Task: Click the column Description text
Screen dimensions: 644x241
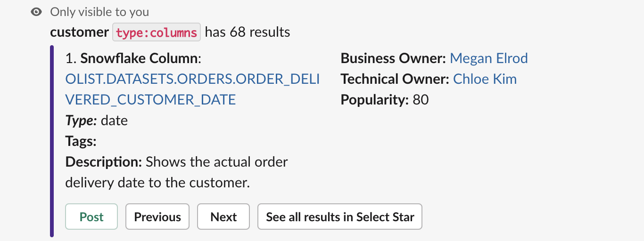Action: (x=177, y=172)
